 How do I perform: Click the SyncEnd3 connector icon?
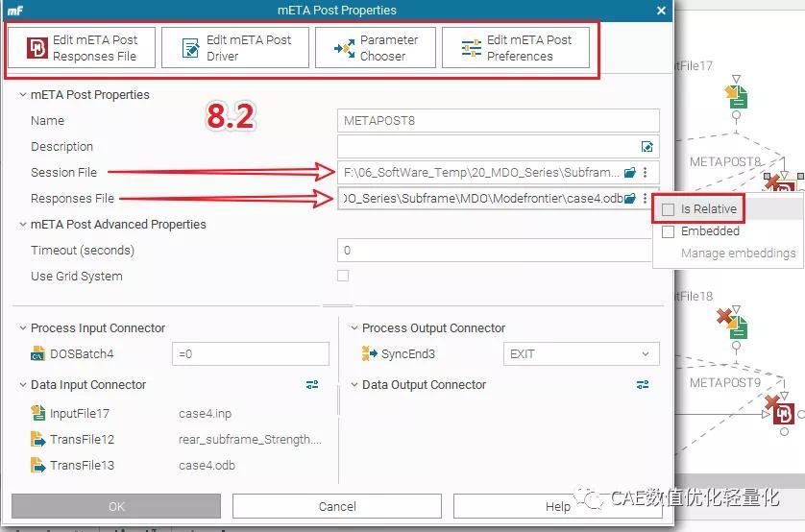click(x=369, y=354)
